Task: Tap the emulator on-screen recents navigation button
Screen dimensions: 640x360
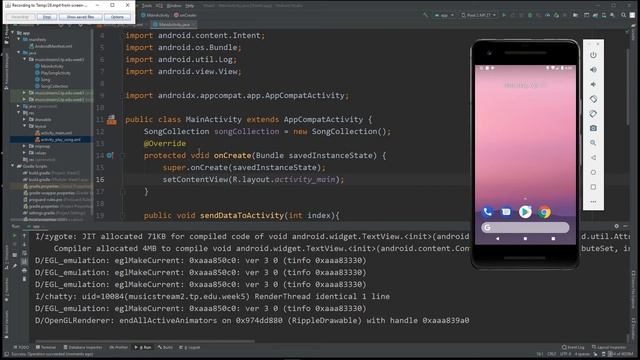Action: coord(553,238)
